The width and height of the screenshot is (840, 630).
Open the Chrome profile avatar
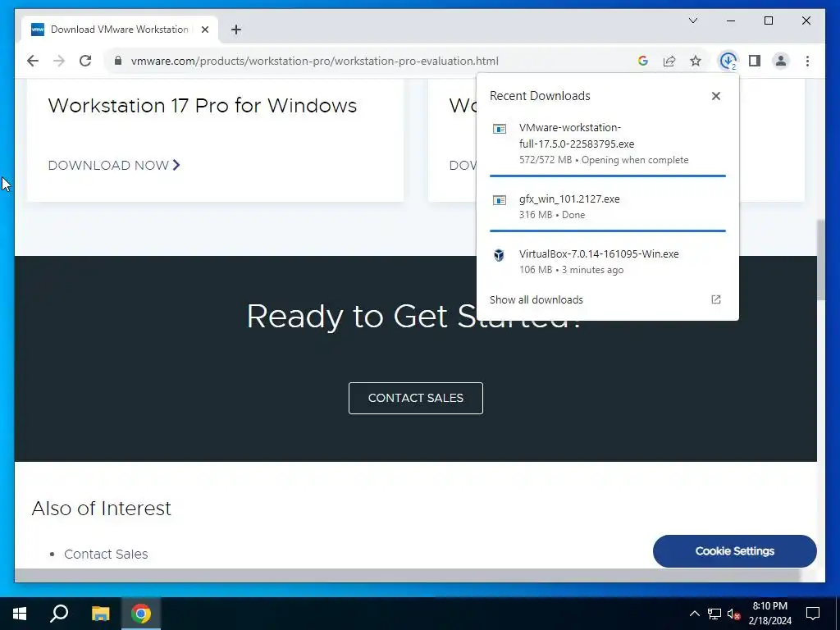pos(781,61)
